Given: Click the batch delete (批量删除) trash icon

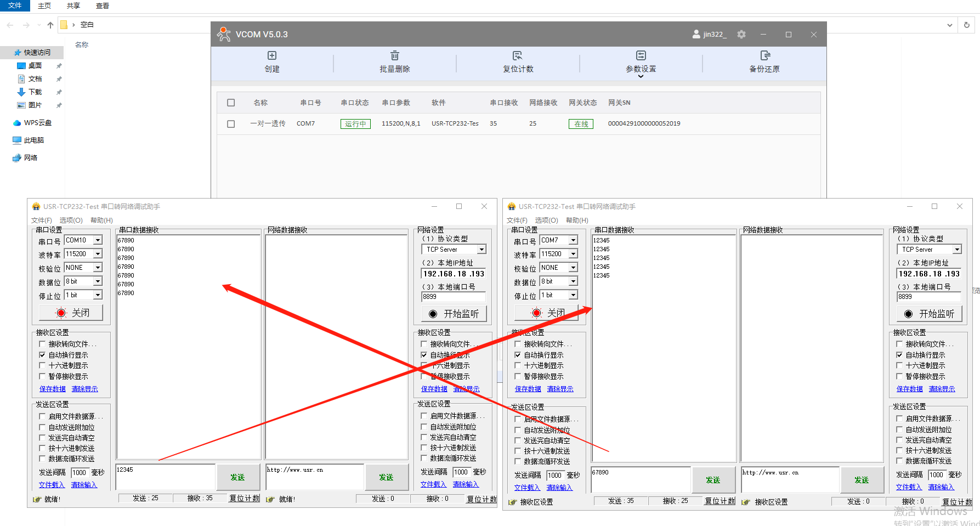Looking at the screenshot, I should (394, 56).
